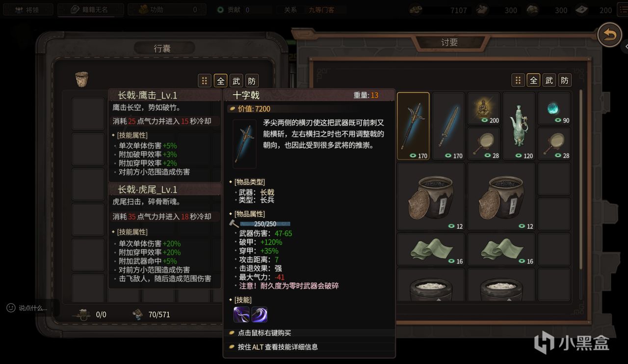Toggle 防 filter in the 行囊 bag panel

(251, 81)
